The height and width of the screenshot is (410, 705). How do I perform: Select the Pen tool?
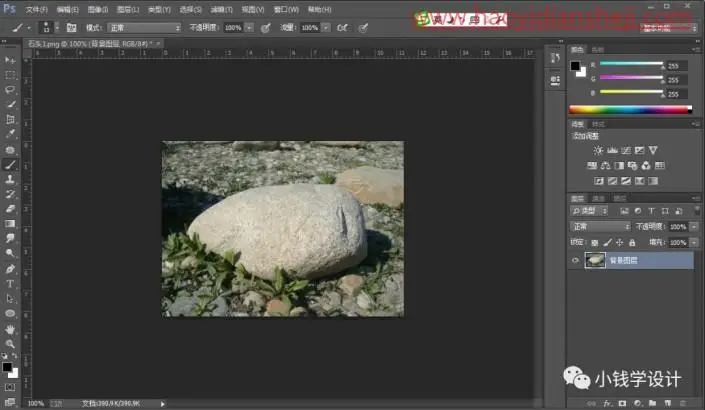click(x=10, y=269)
